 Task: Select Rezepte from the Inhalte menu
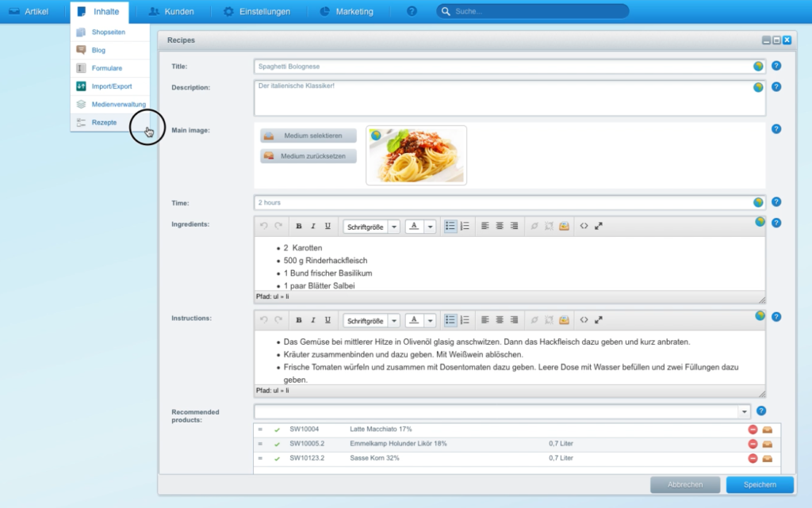(104, 122)
